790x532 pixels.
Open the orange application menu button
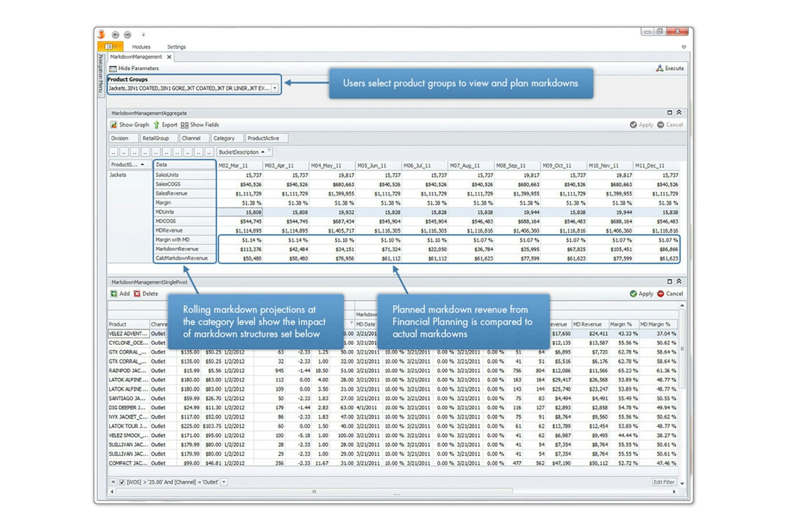coord(110,46)
